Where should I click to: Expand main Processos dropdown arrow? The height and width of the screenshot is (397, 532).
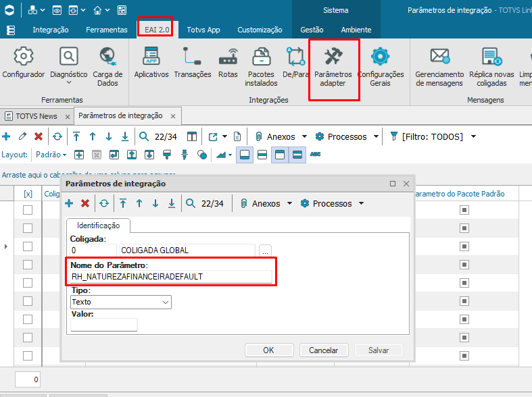(376, 136)
